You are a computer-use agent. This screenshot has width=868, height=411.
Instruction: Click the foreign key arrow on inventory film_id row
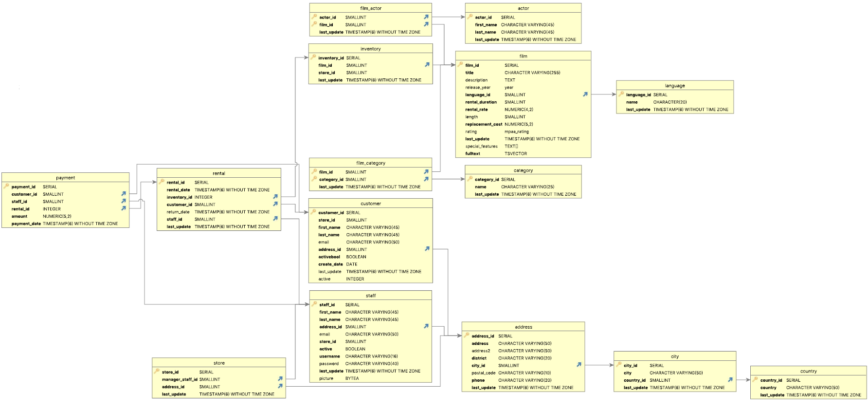(x=427, y=65)
